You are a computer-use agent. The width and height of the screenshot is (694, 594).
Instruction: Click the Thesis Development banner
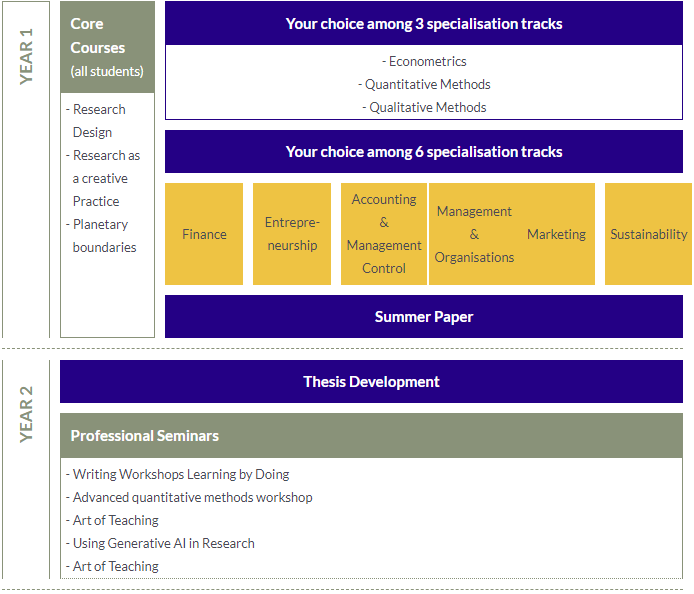pos(371,382)
